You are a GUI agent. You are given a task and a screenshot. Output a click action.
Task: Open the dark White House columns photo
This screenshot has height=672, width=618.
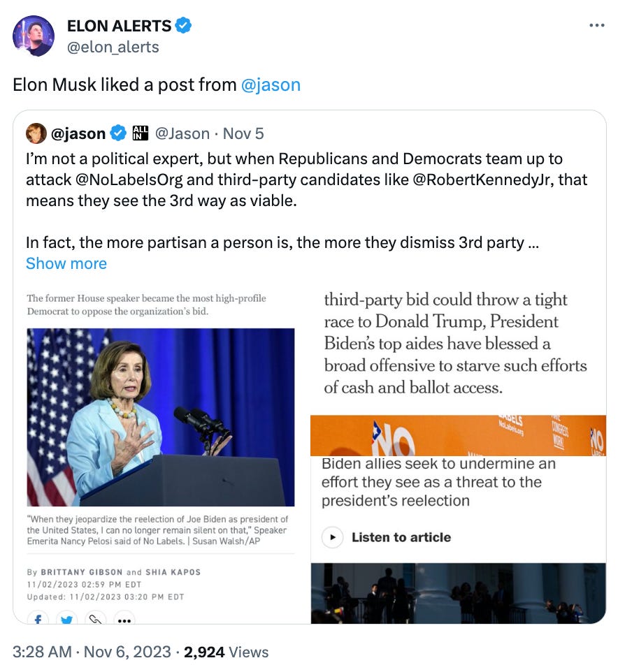coord(458,593)
